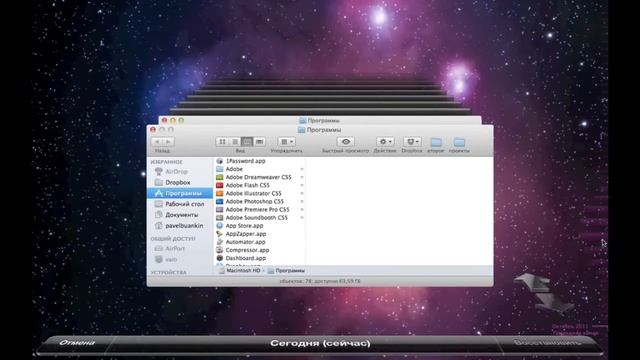This screenshot has width=640, height=360.
Task: Click Программы in the path bar
Action: (x=286, y=271)
